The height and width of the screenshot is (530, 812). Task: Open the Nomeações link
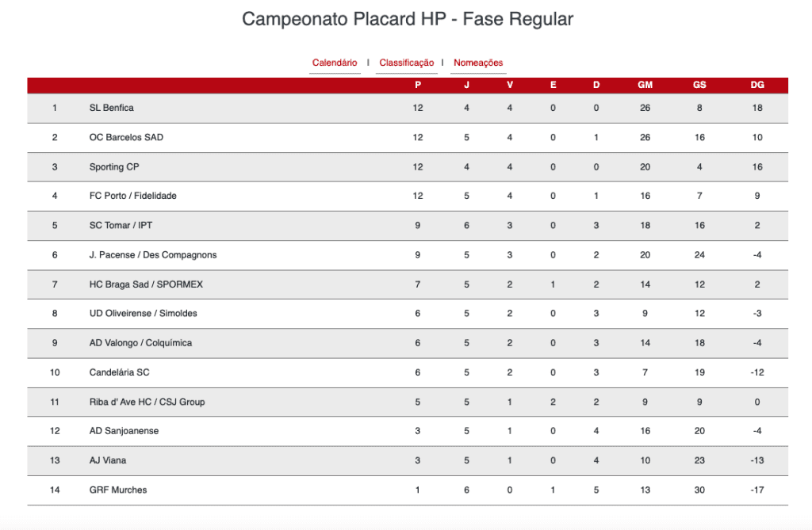coord(478,63)
